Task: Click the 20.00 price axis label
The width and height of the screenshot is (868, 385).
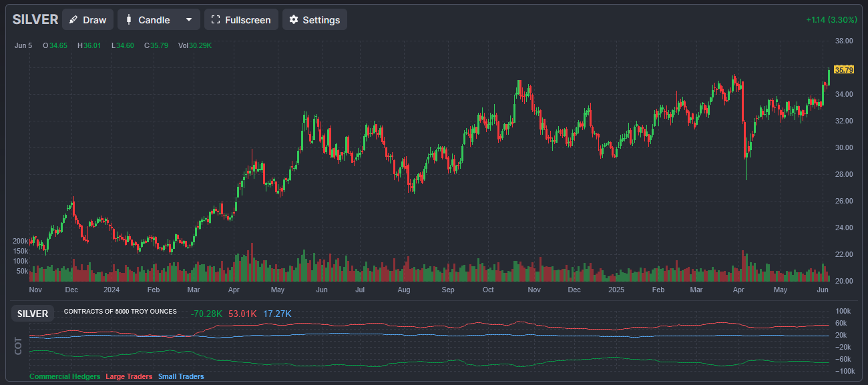Action: click(844, 281)
